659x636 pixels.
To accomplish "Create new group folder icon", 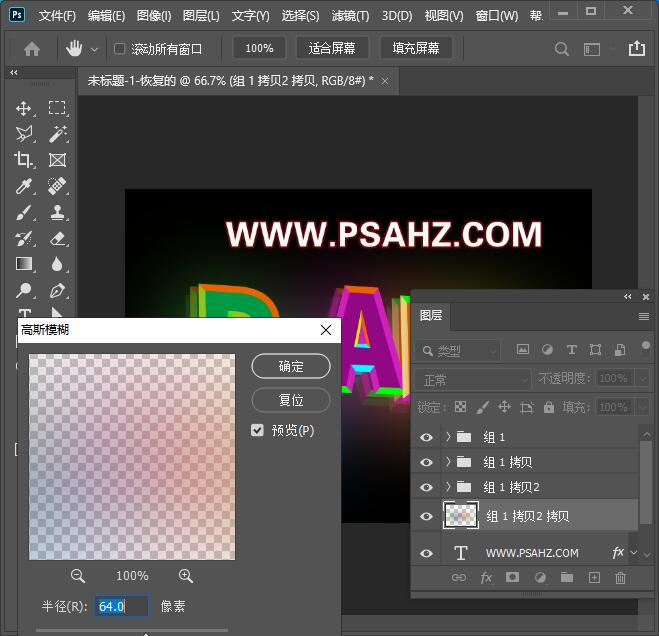I will [567, 577].
